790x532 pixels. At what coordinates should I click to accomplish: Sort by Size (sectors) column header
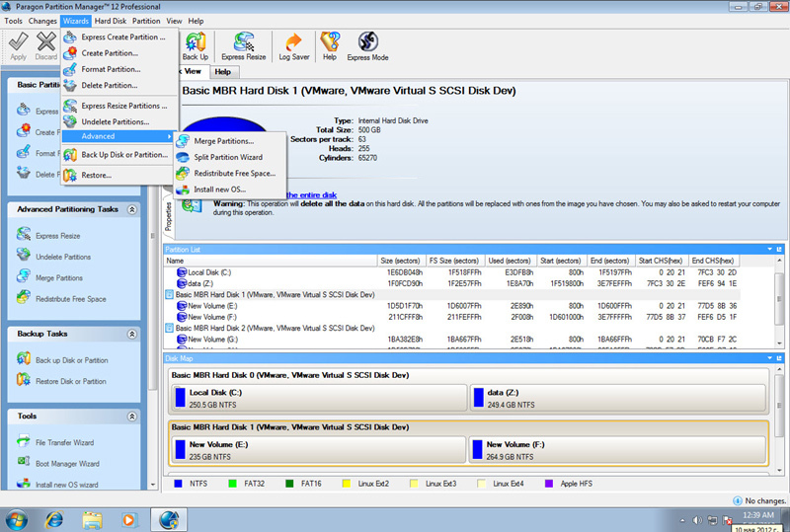402,261
